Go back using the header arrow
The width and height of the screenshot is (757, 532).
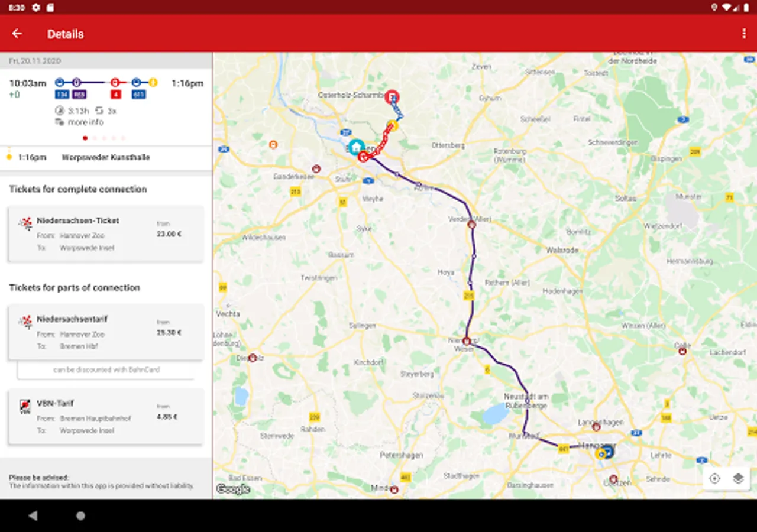(17, 34)
